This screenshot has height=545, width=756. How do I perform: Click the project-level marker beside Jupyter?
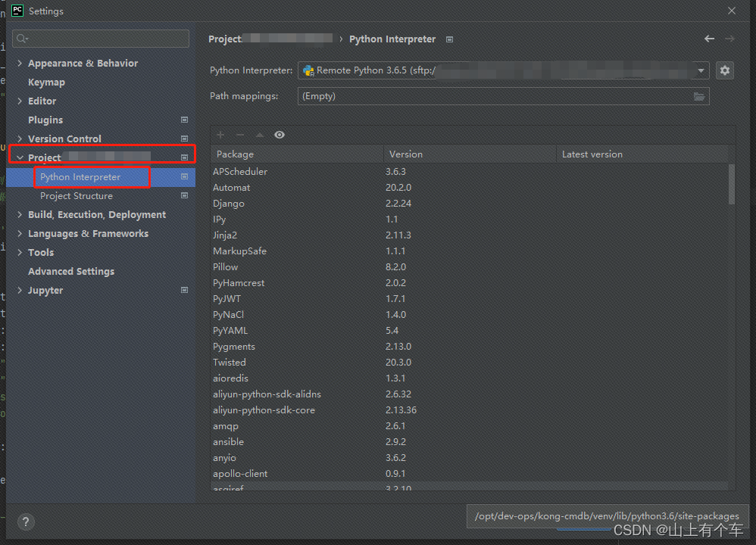(184, 290)
